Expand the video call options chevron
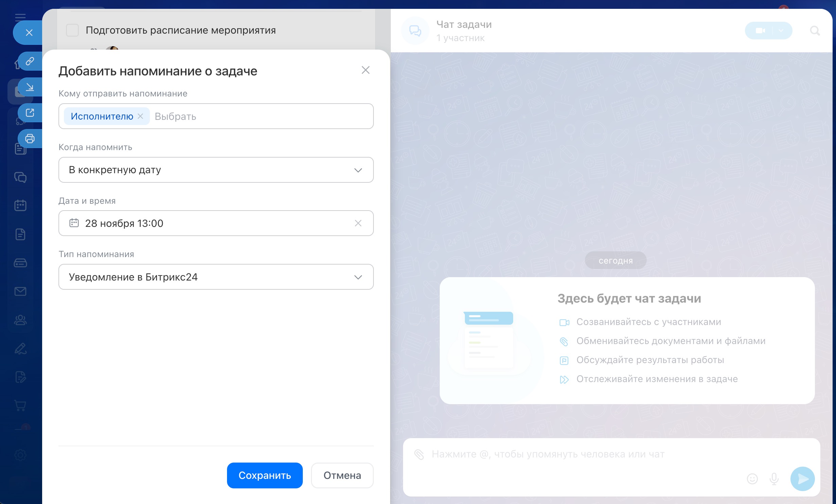Viewport: 836px width, 504px height. (x=781, y=31)
